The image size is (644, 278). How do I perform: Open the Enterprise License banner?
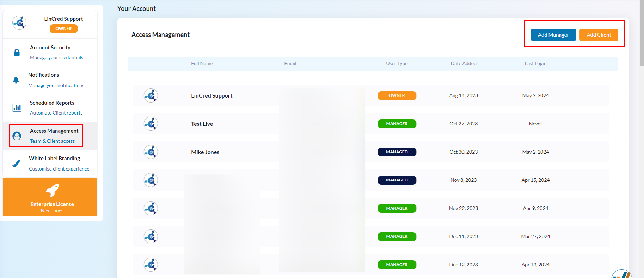[50, 197]
